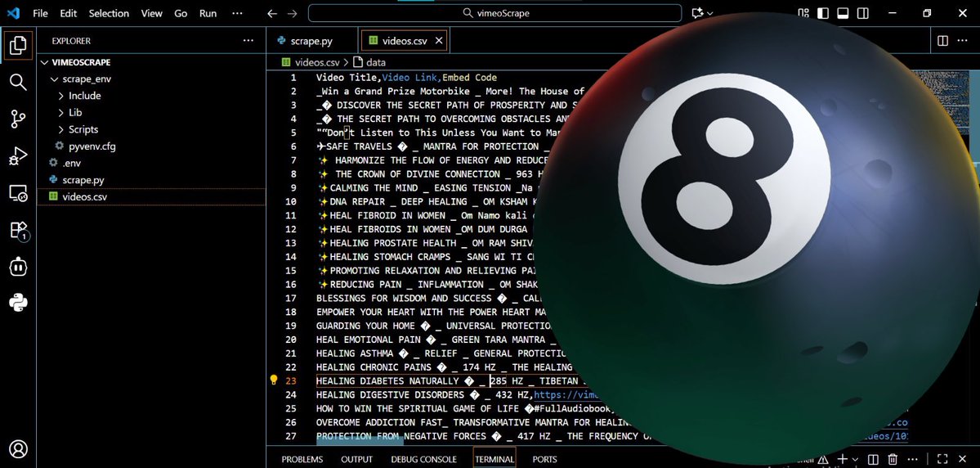Close the bottom panel

(x=963, y=459)
